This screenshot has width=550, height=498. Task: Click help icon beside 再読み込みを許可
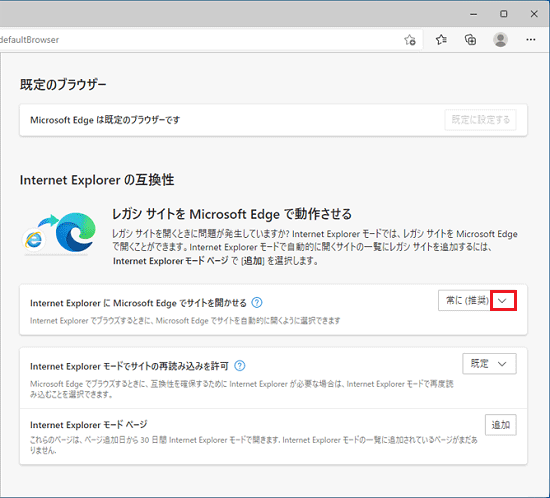(240, 366)
